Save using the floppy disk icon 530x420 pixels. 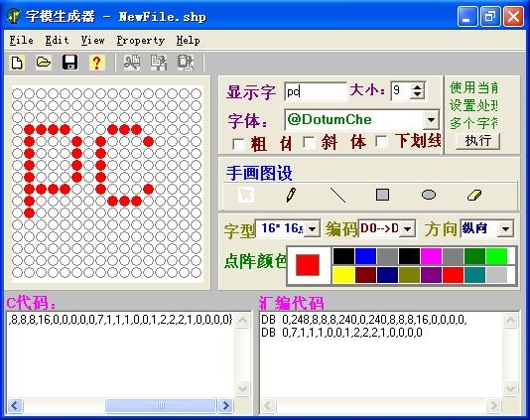pyautogui.click(x=69, y=63)
